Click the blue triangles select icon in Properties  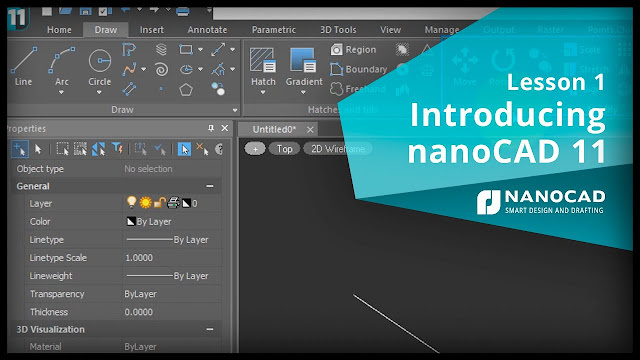98,149
